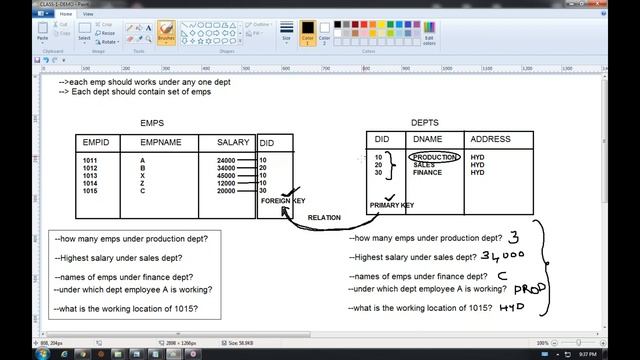The height and width of the screenshot is (360, 640).
Task: Click the Copy button
Action: 62,33
